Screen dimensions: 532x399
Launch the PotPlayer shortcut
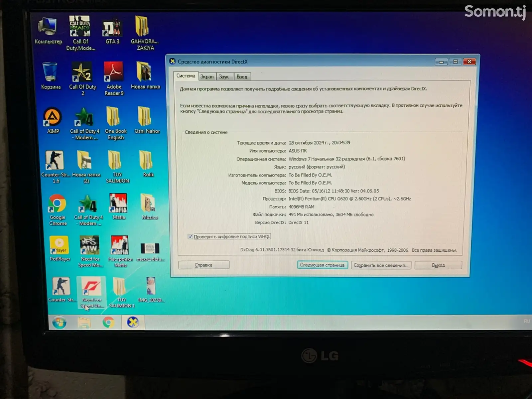coord(60,249)
